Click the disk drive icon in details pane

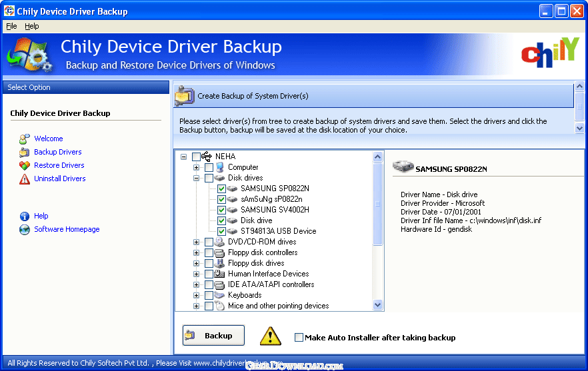403,167
